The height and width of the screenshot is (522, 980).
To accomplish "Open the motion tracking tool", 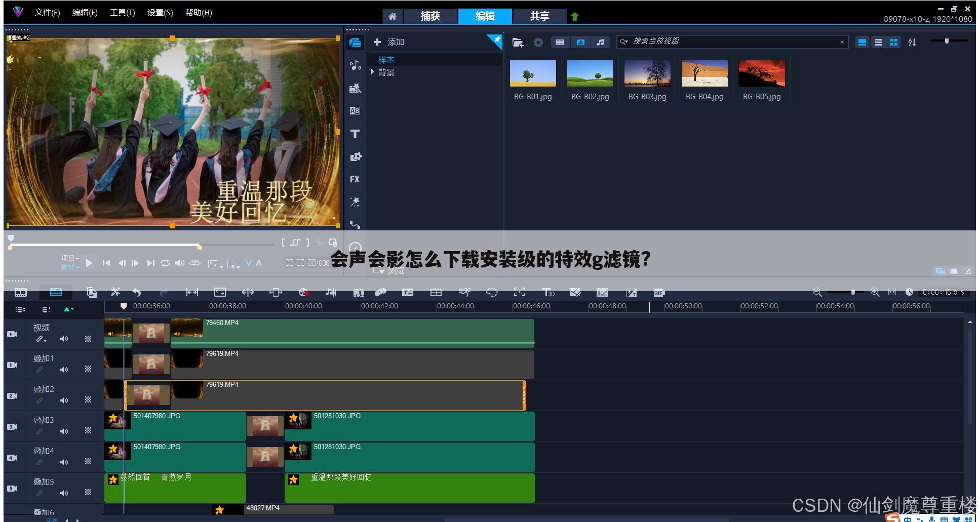I will click(380, 293).
